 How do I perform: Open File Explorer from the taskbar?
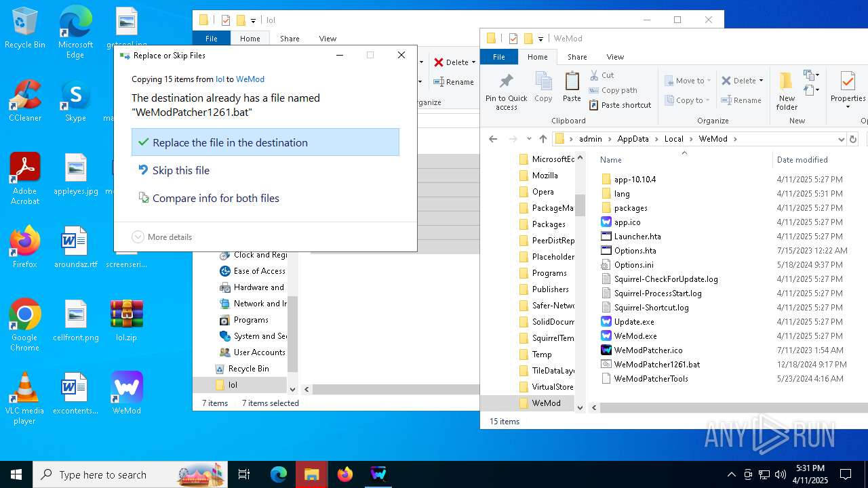[311, 474]
